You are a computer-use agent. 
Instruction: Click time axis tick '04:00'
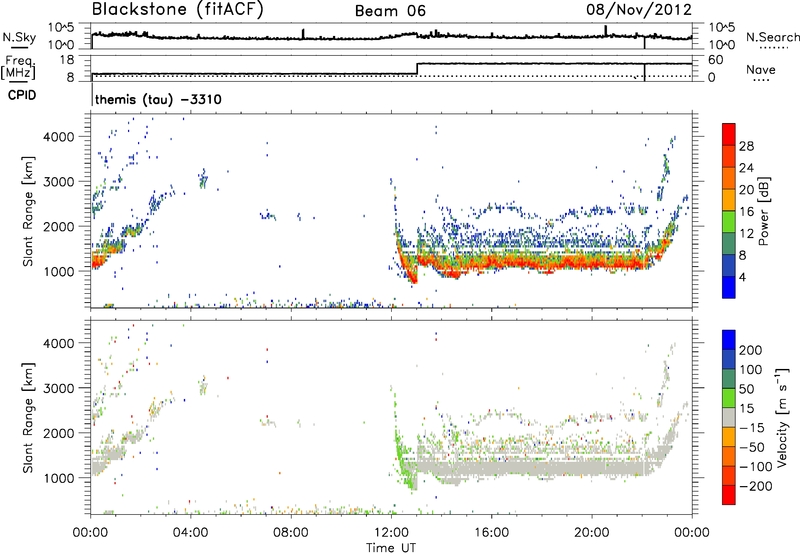[x=191, y=533]
